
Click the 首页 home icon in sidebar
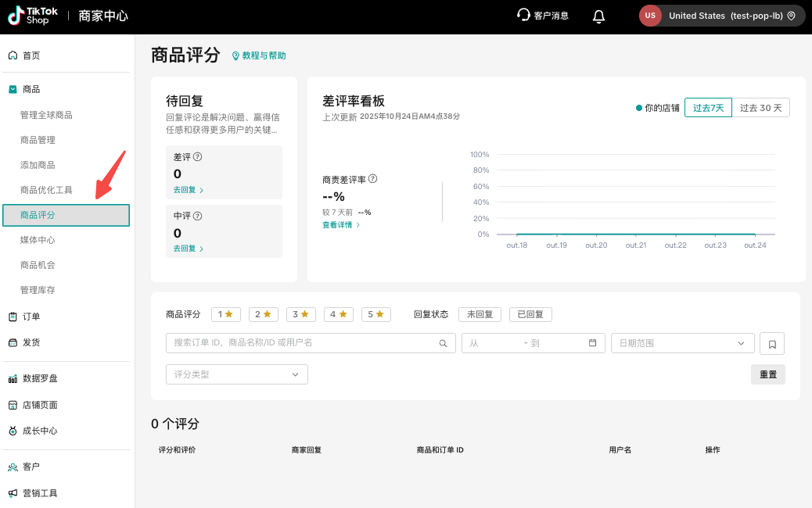pos(13,55)
